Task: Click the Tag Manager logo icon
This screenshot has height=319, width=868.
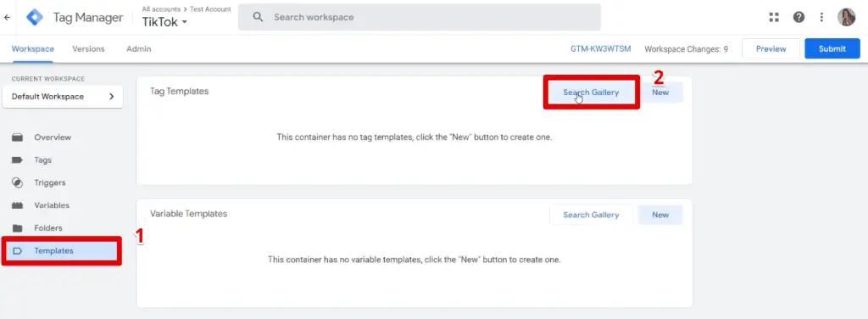Action: click(x=35, y=18)
